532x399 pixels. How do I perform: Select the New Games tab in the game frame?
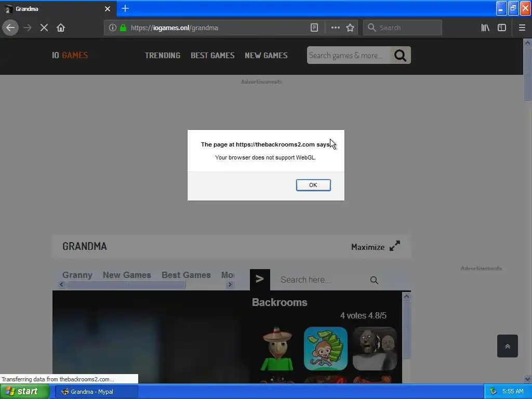(x=127, y=275)
